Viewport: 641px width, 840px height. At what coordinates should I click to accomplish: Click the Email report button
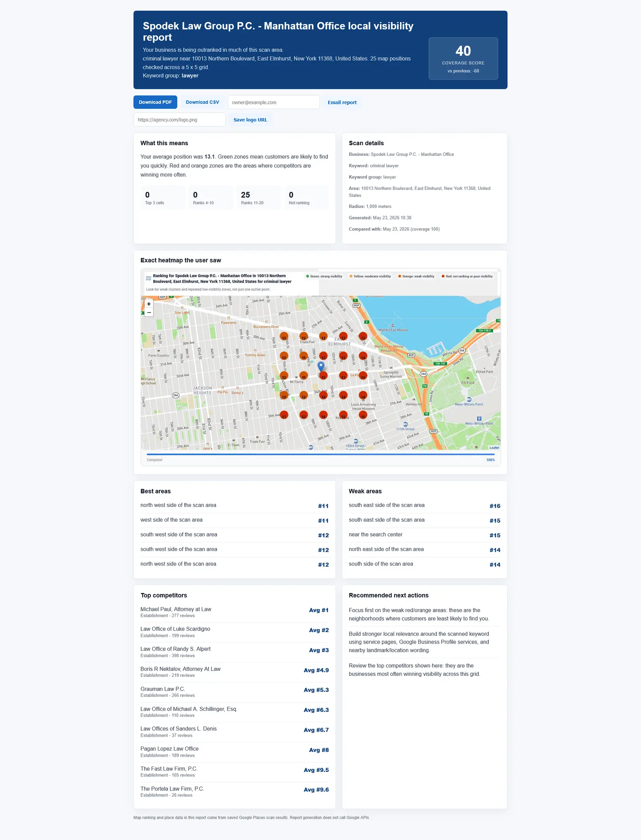coord(342,103)
